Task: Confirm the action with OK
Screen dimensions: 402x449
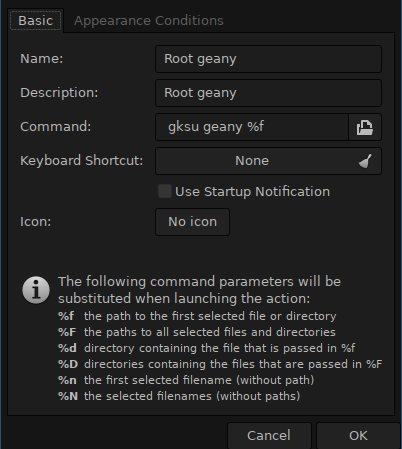Action: [x=358, y=436]
